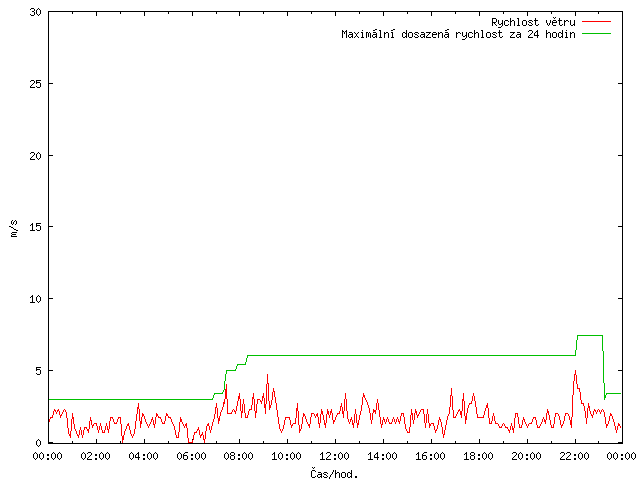Click the 16:00 time label
Image resolution: width=640 pixels, height=480 pixels.
point(431,456)
